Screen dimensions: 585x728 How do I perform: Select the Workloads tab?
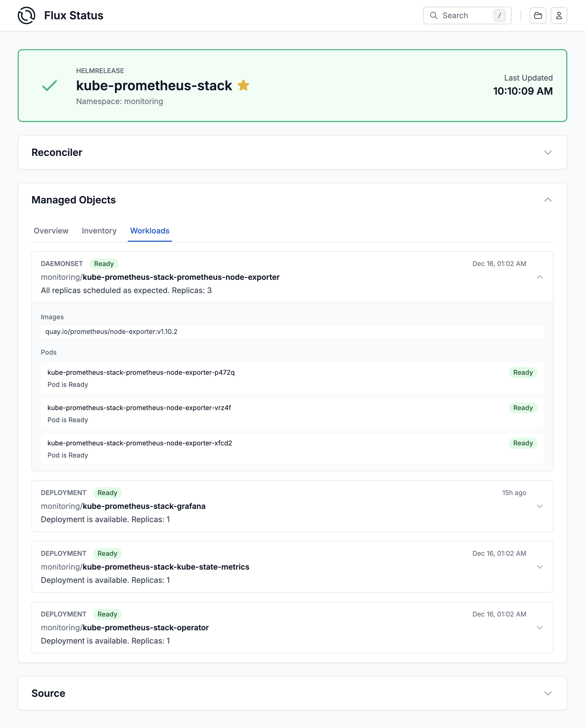point(150,231)
